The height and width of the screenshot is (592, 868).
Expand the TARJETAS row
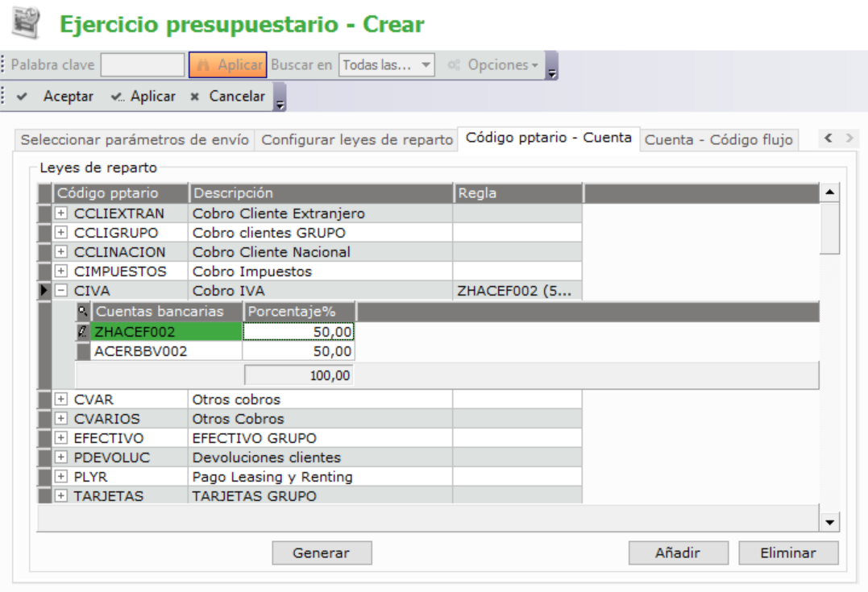(61, 496)
